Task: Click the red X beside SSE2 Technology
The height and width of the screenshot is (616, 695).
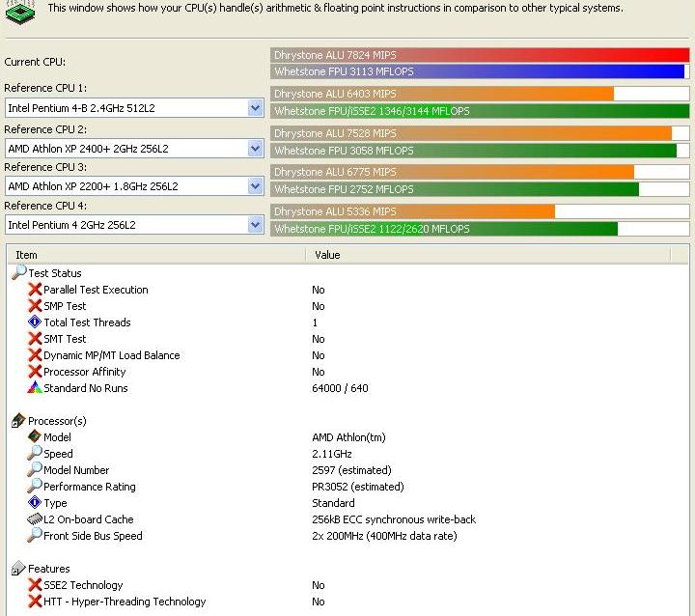Action: click(35, 585)
